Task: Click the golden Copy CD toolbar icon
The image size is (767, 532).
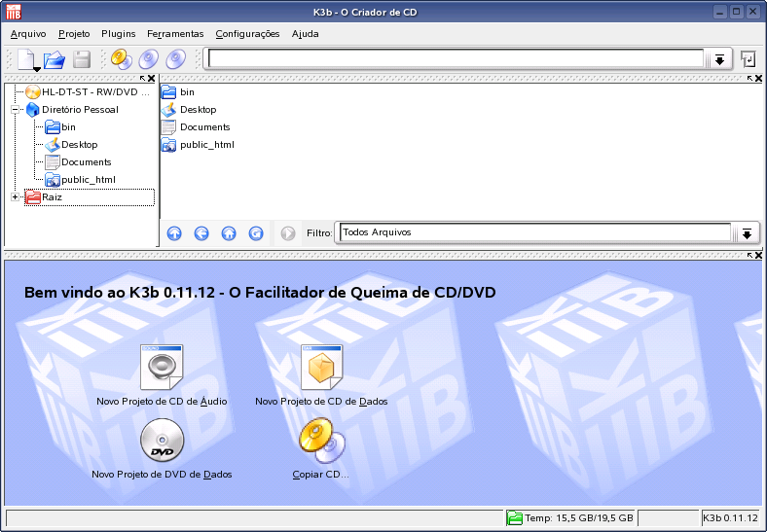Action: pyautogui.click(x=122, y=59)
